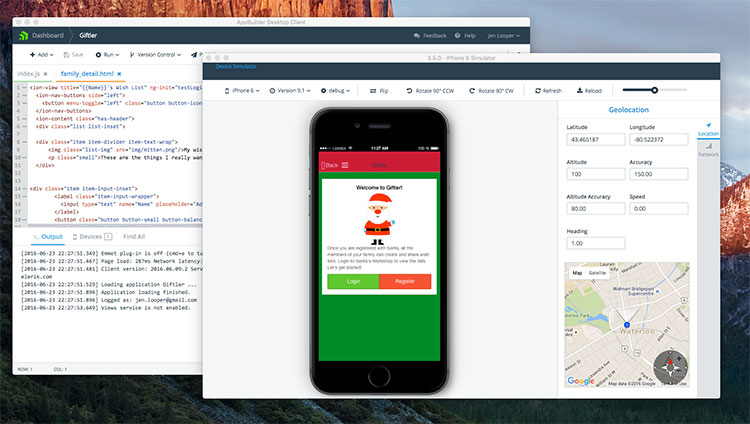Screen dimensions: 750x424
Task: Tap the hamburger menu icon in phone app
Action: click(345, 166)
